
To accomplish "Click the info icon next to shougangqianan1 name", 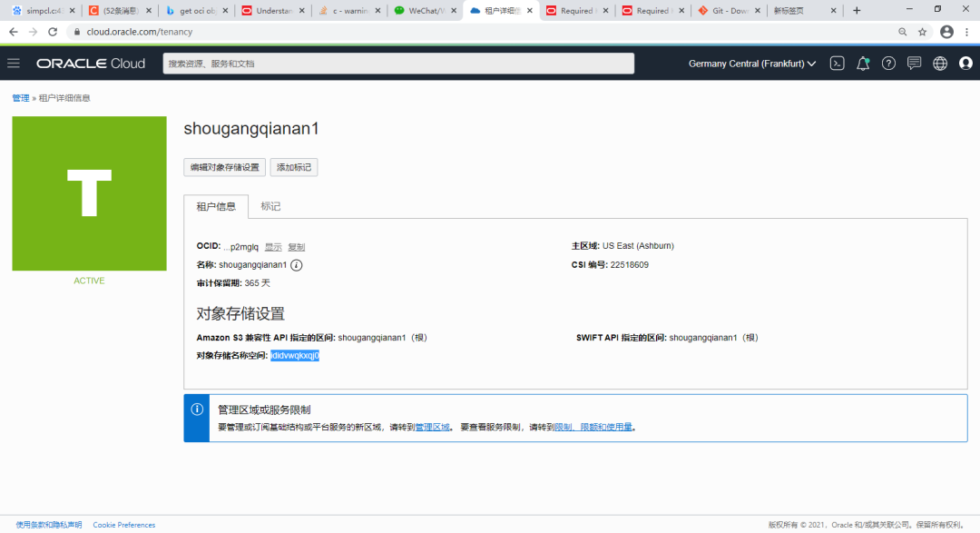I will (x=296, y=265).
